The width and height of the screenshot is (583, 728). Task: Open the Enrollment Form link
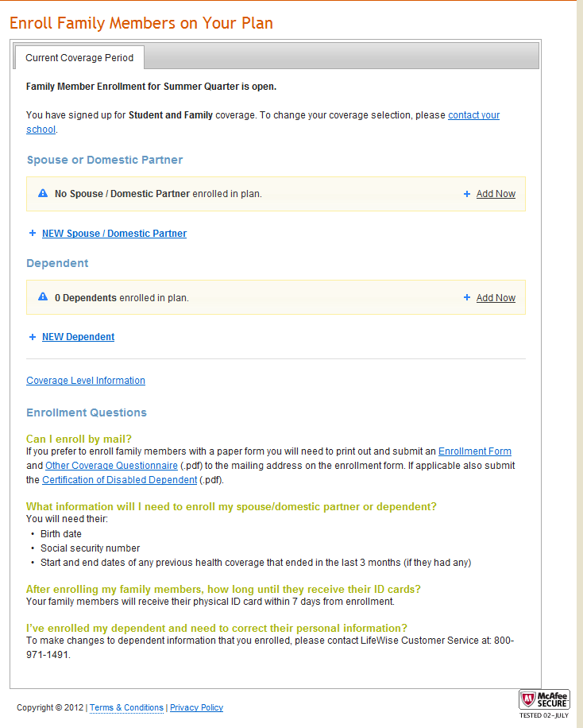(x=474, y=451)
